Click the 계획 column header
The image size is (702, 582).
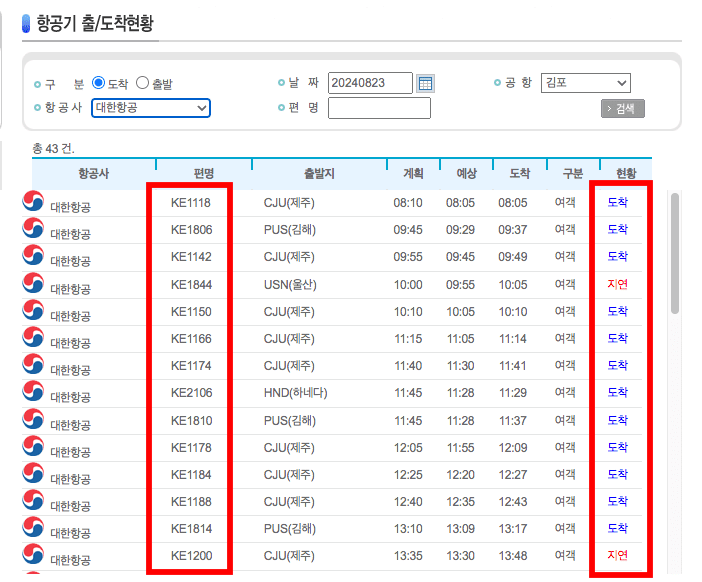(413, 174)
